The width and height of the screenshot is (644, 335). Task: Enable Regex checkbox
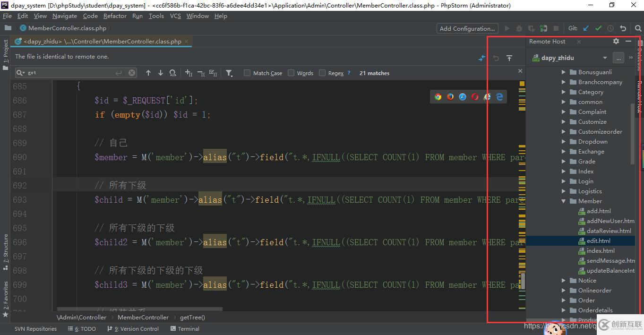[x=322, y=73]
